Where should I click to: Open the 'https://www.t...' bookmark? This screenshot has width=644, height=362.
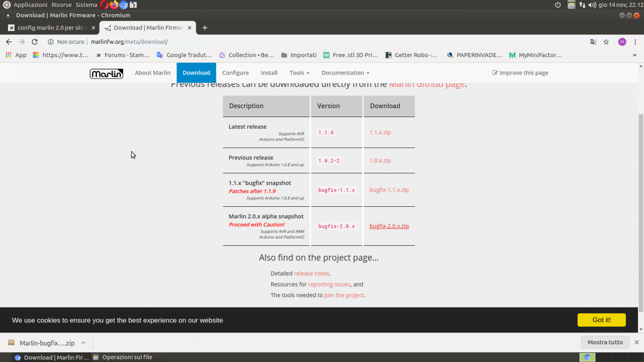61,55
